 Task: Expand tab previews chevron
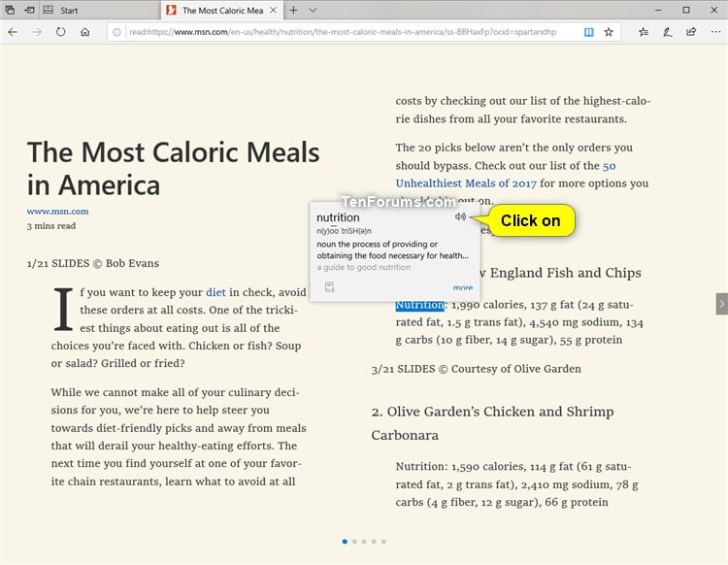click(x=313, y=10)
